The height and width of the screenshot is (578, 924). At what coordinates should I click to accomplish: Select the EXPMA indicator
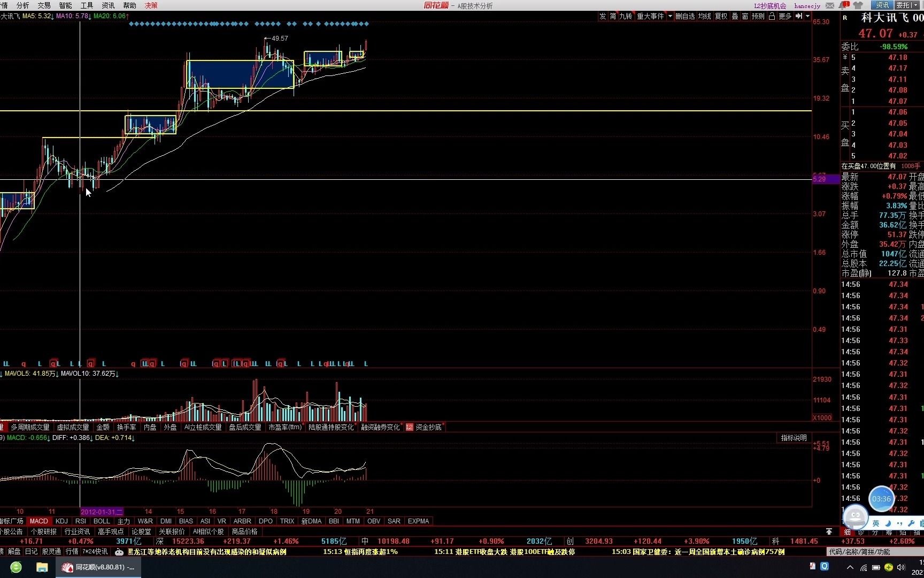418,521
